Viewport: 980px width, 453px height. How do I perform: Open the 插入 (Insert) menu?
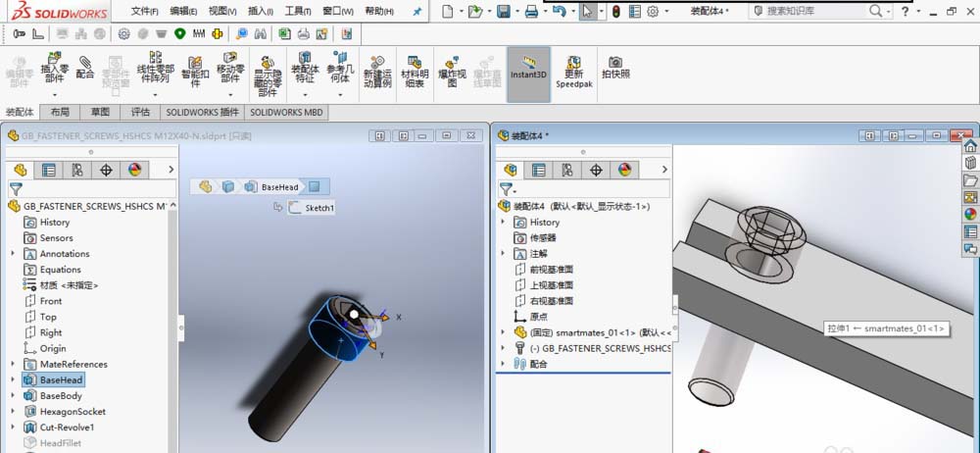pos(261,12)
